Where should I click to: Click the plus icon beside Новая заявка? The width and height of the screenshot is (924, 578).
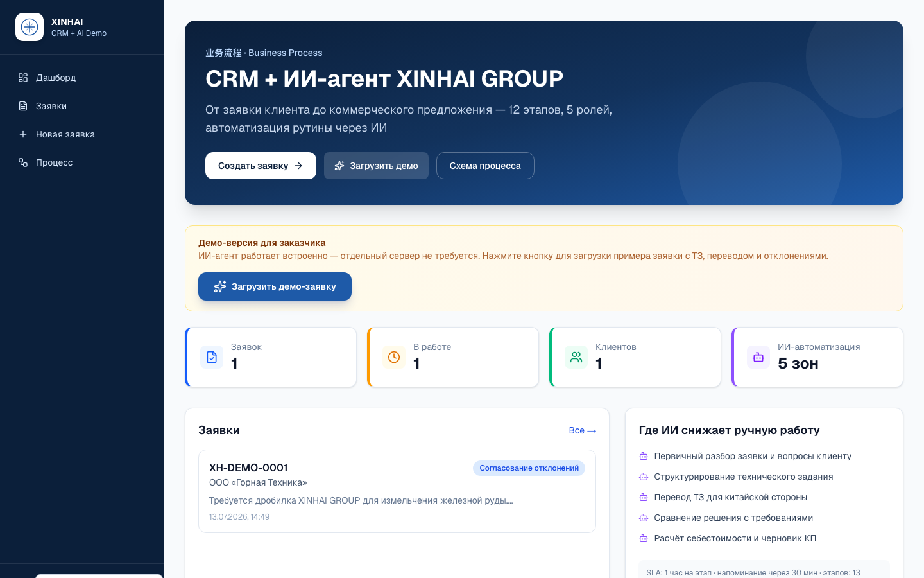click(23, 134)
